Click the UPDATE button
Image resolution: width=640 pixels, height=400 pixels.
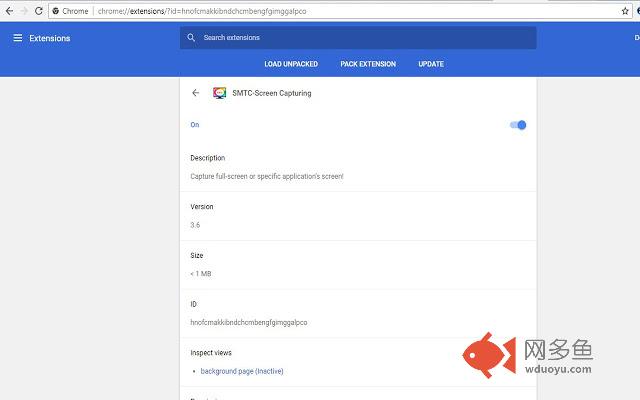click(x=431, y=64)
